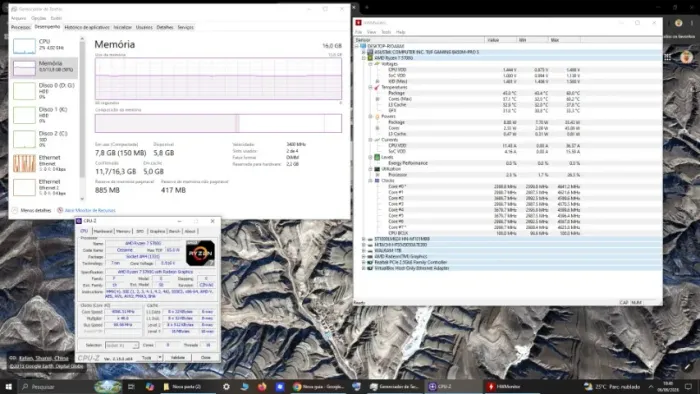Open HWMonitor Tools menu
Image resolution: width=700 pixels, height=394 pixels.
point(386,32)
